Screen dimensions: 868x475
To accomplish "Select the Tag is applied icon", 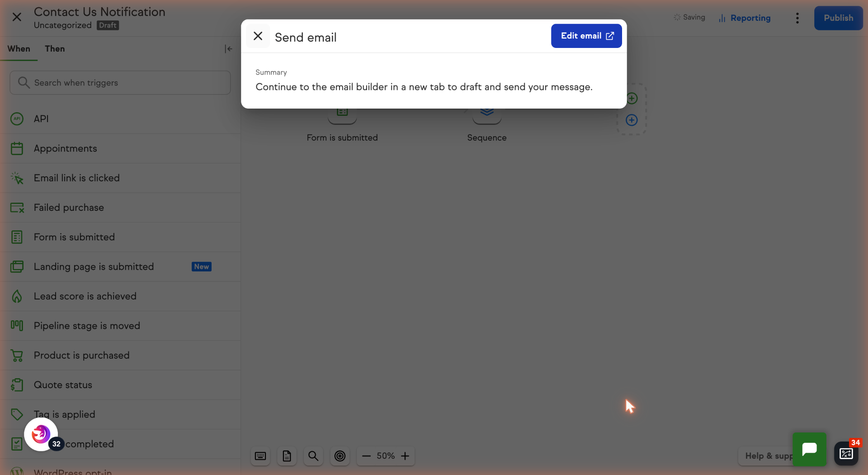I will (17, 414).
